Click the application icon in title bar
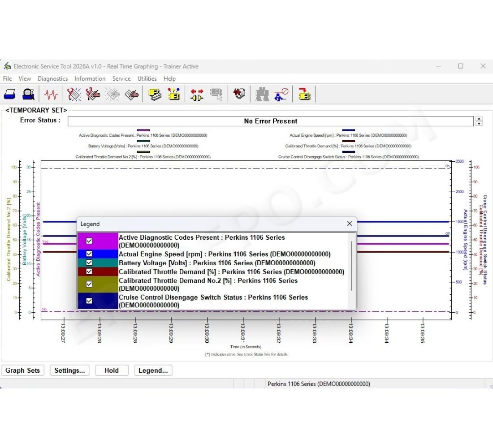Screen dimensions: 493x448 point(7,66)
